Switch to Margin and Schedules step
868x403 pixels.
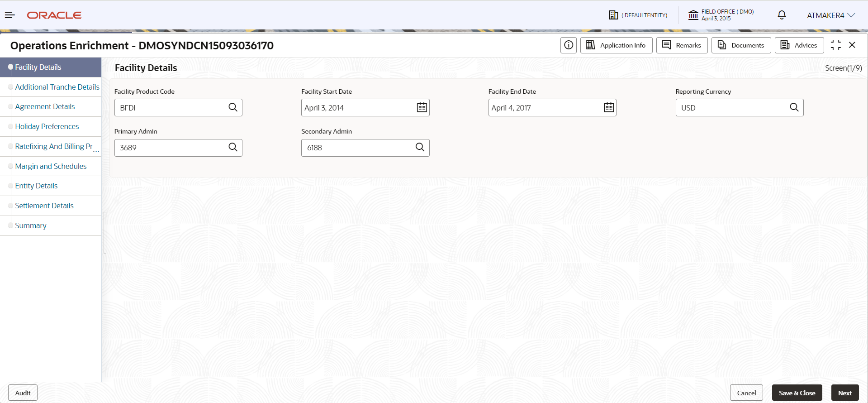pyautogui.click(x=51, y=166)
